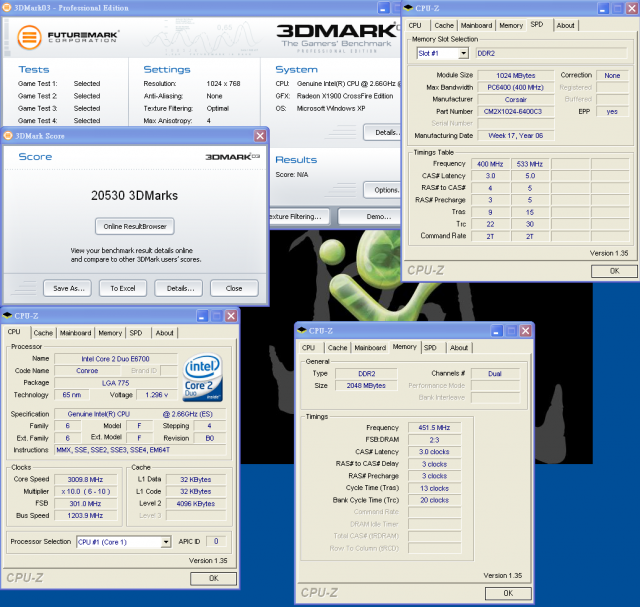Viewport: 640px width, 607px height.
Task: Click the Name field Intel Core 2 Duo E6700
Action: pos(116,359)
